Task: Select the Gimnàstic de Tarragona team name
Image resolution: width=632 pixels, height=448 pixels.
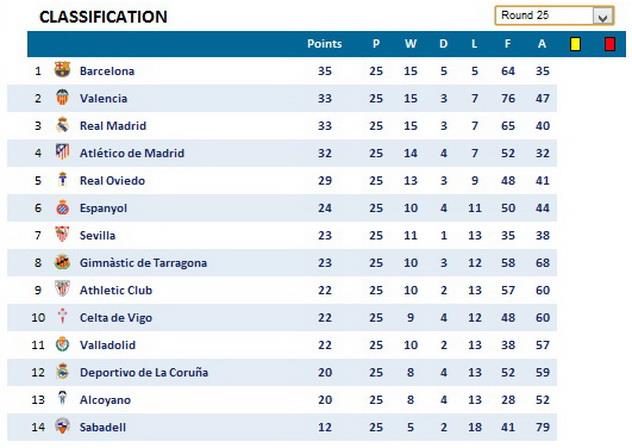Action: pyautogui.click(x=143, y=263)
